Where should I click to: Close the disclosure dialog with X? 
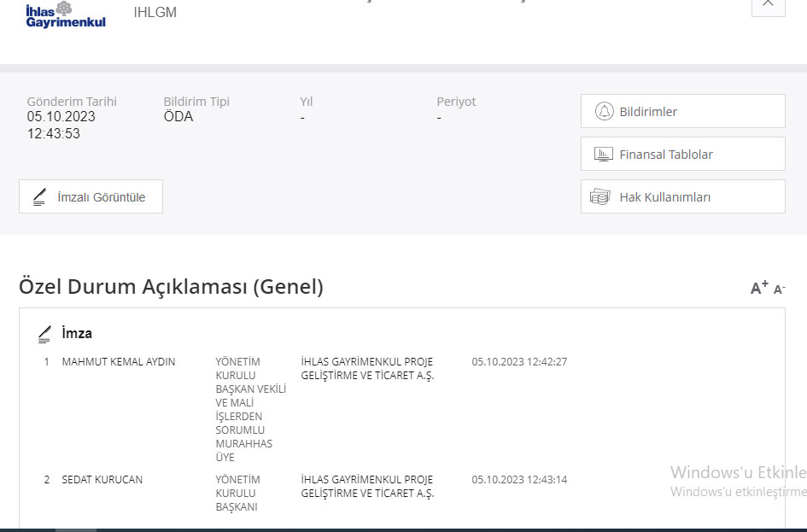click(768, 4)
